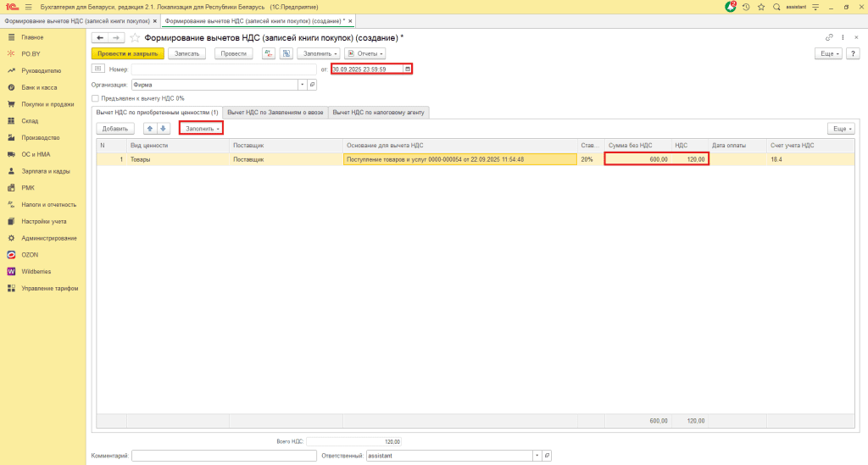Viewport: 868px width, 465px height.
Task: Expand the Организация dropdown arrow
Action: 301,85
